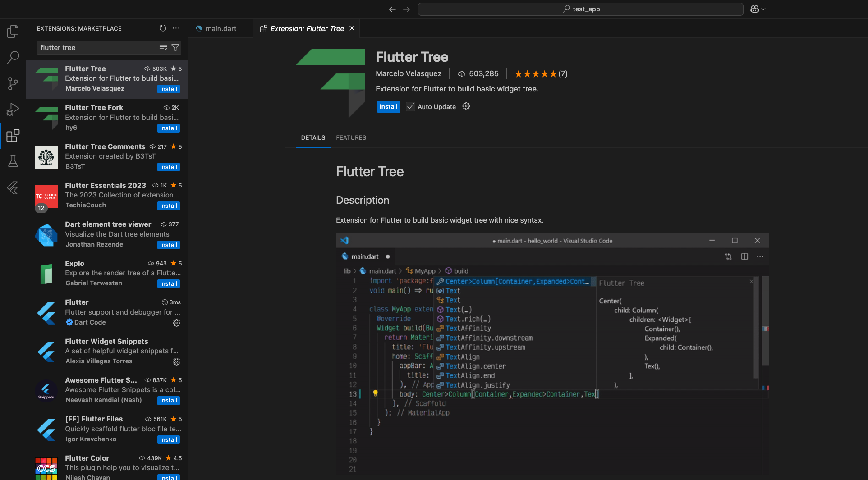Click the Flutter Tree Comments tree icon
868x480 pixels.
[x=46, y=157]
